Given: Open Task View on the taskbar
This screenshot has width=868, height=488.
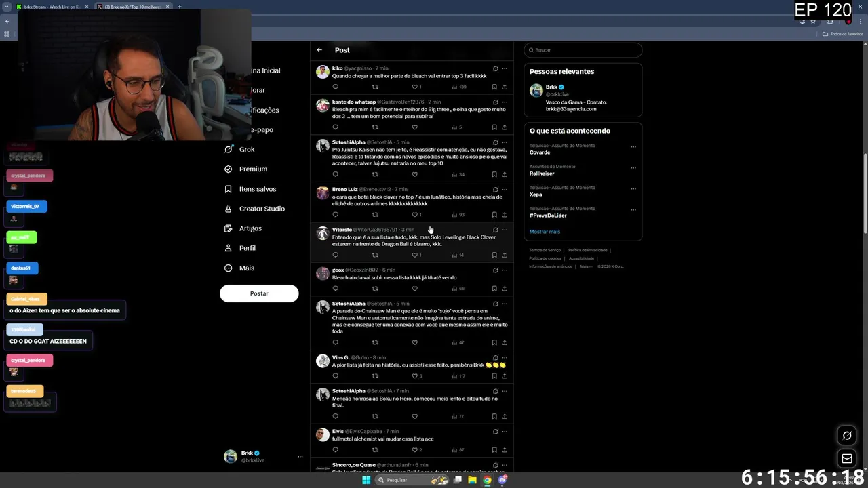Looking at the screenshot, I should pyautogui.click(x=458, y=480).
